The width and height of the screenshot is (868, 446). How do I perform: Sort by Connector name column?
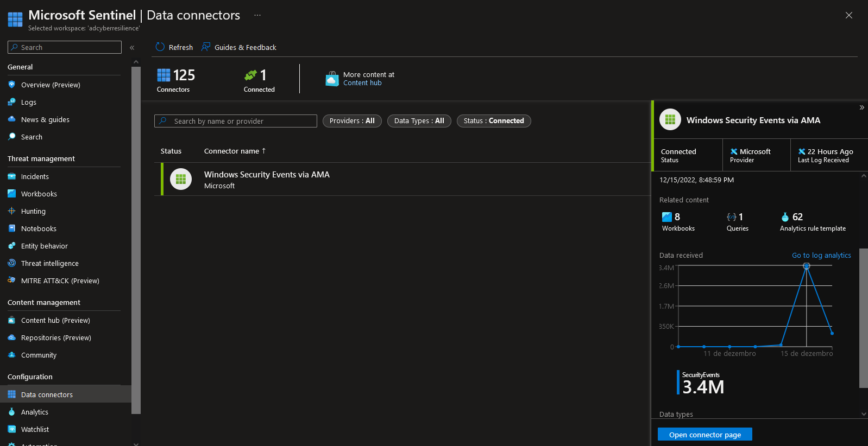point(235,151)
